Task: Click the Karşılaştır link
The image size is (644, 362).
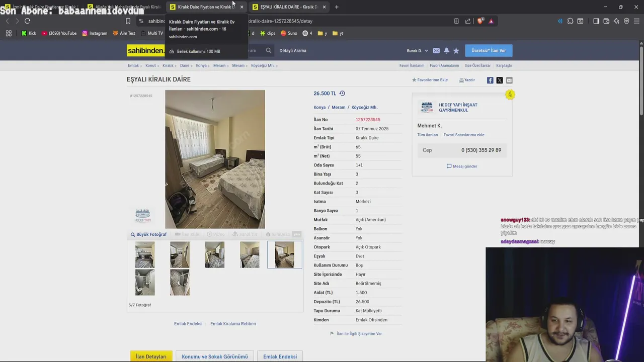Action: [x=504, y=65]
